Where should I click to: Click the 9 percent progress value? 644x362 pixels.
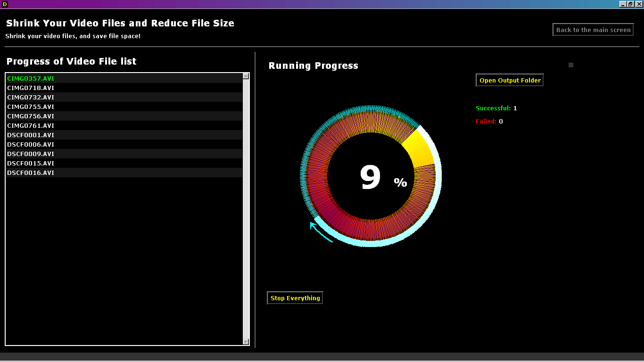click(383, 178)
